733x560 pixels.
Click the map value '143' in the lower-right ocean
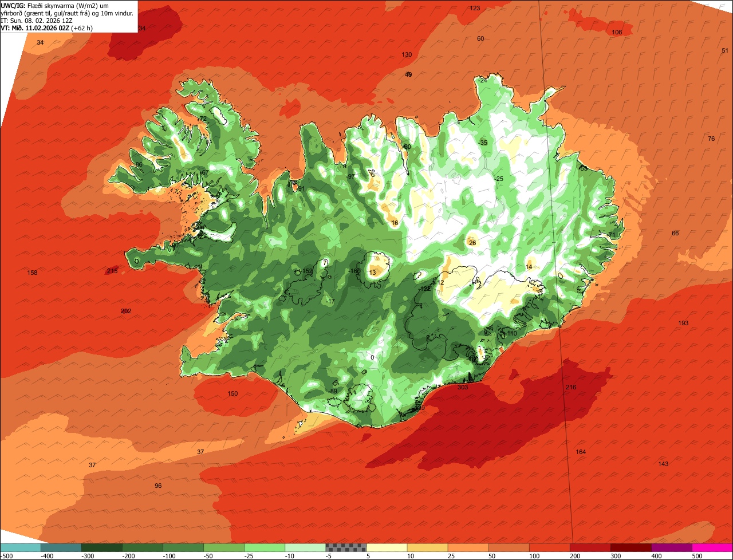pyautogui.click(x=663, y=464)
